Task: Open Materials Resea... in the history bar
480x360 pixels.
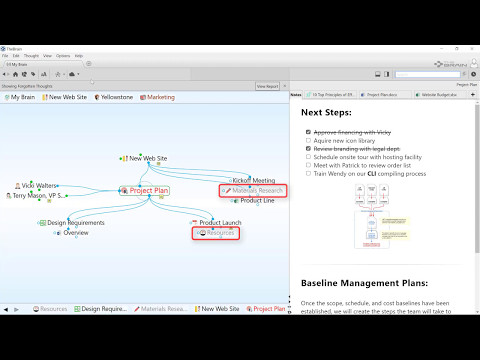Action: click(161, 309)
